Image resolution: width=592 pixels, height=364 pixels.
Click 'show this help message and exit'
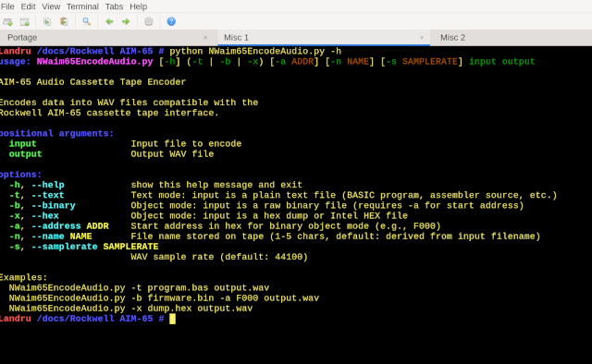click(216, 185)
